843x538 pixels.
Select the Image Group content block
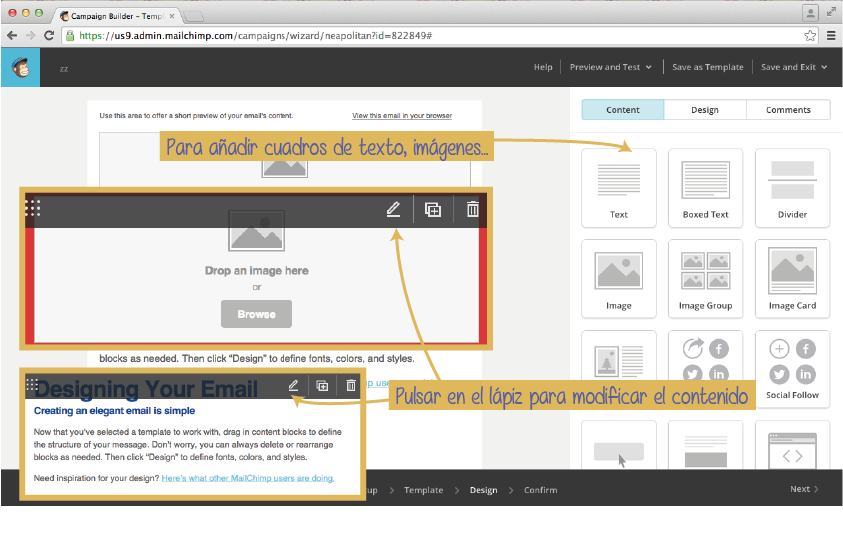(705, 279)
